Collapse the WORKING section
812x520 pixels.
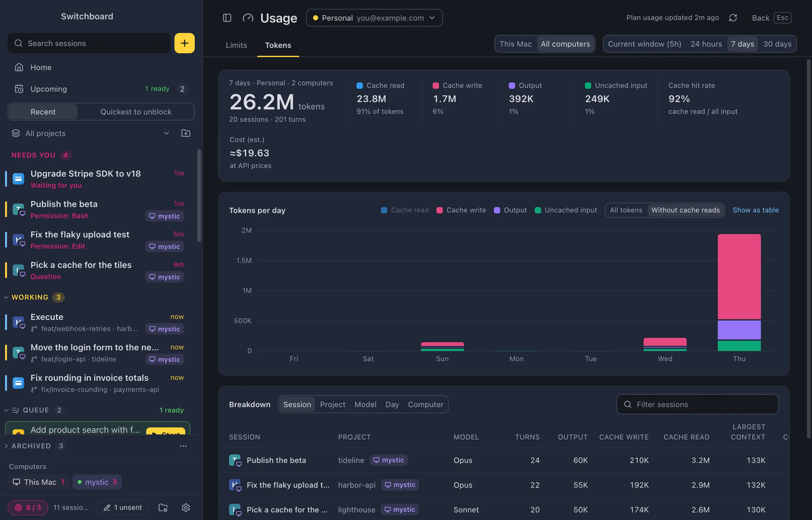pos(6,297)
